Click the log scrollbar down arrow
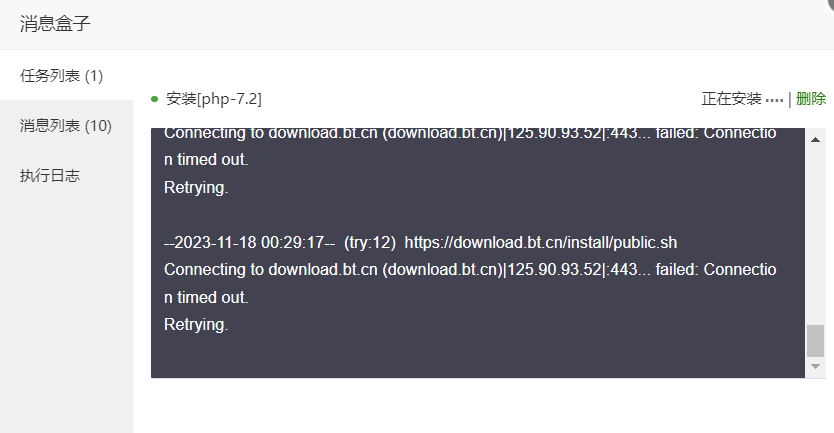This screenshot has width=834, height=433. click(x=816, y=367)
